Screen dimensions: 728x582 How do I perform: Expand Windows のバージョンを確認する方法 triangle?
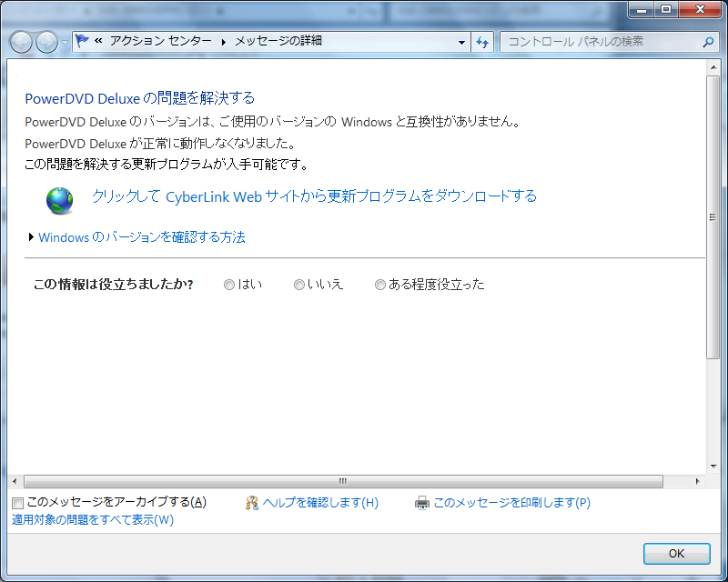[31, 236]
